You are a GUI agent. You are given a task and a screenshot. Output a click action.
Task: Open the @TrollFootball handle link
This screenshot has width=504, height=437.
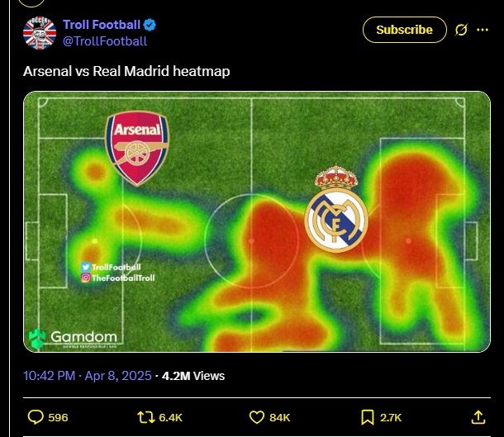click(105, 41)
